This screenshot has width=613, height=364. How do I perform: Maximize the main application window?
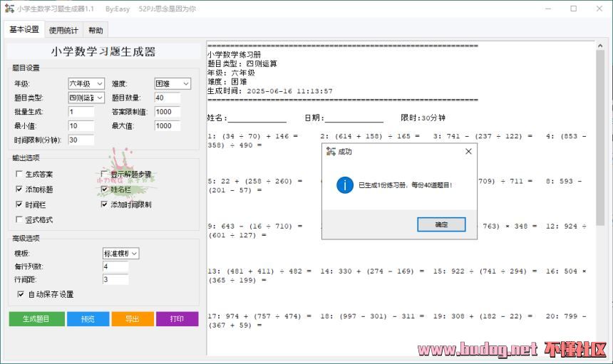pyautogui.click(x=573, y=9)
